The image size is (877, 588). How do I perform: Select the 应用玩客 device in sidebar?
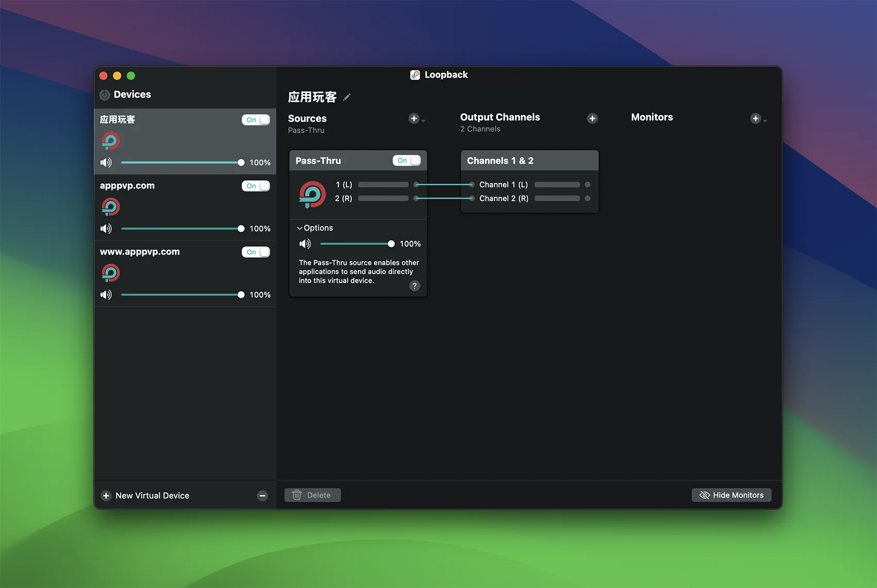pos(185,141)
